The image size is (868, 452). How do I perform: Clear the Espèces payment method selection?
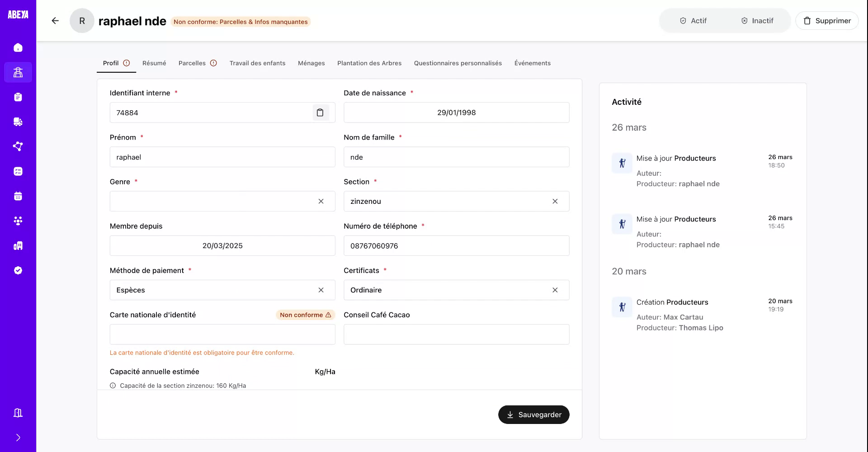pyautogui.click(x=321, y=290)
